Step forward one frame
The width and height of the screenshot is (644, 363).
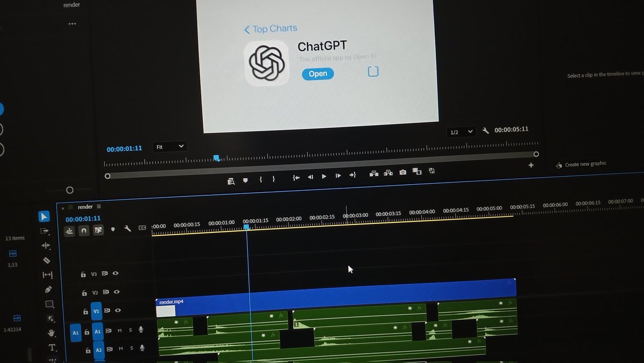(338, 176)
